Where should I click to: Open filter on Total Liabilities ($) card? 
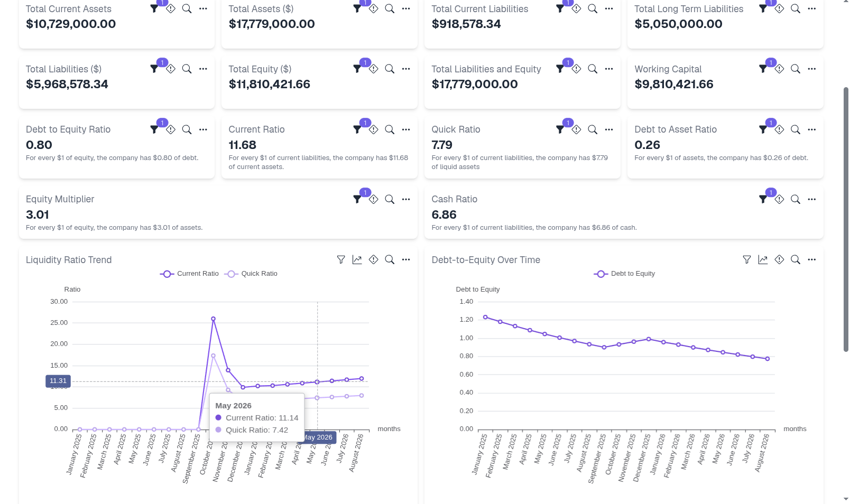(154, 69)
